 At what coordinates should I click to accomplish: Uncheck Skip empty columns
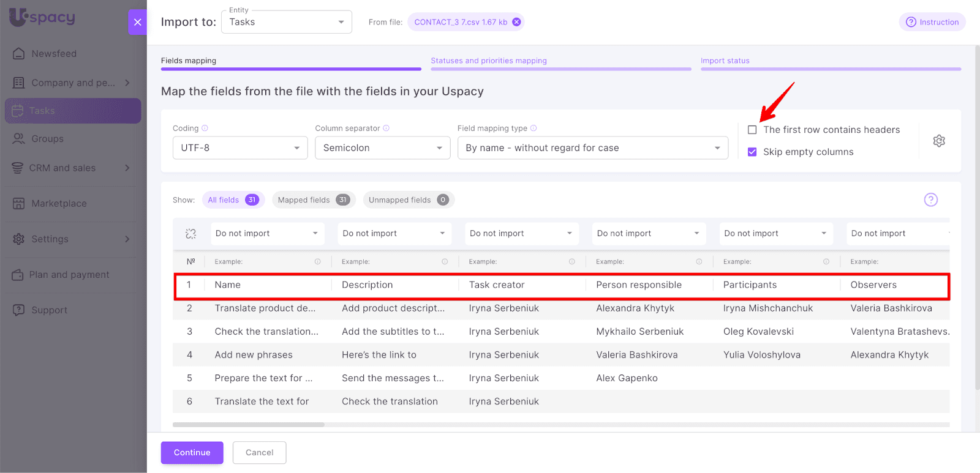click(752, 152)
